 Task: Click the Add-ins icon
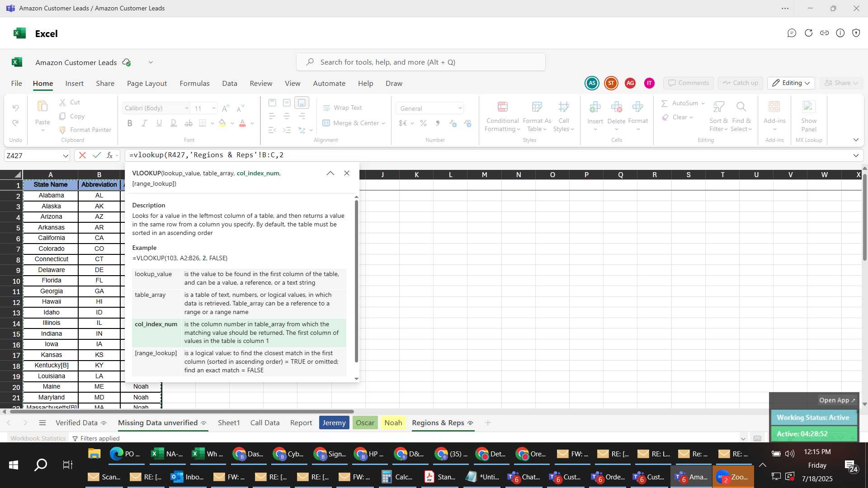pos(774,107)
